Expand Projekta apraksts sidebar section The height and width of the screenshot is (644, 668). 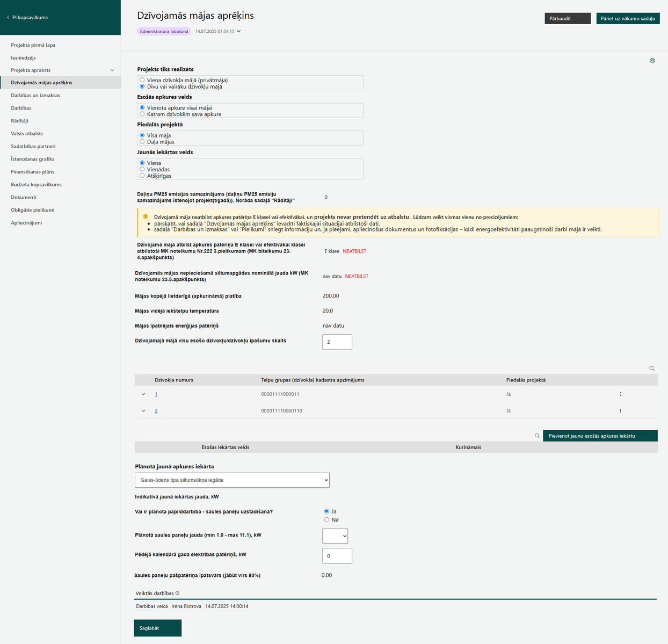(112, 70)
